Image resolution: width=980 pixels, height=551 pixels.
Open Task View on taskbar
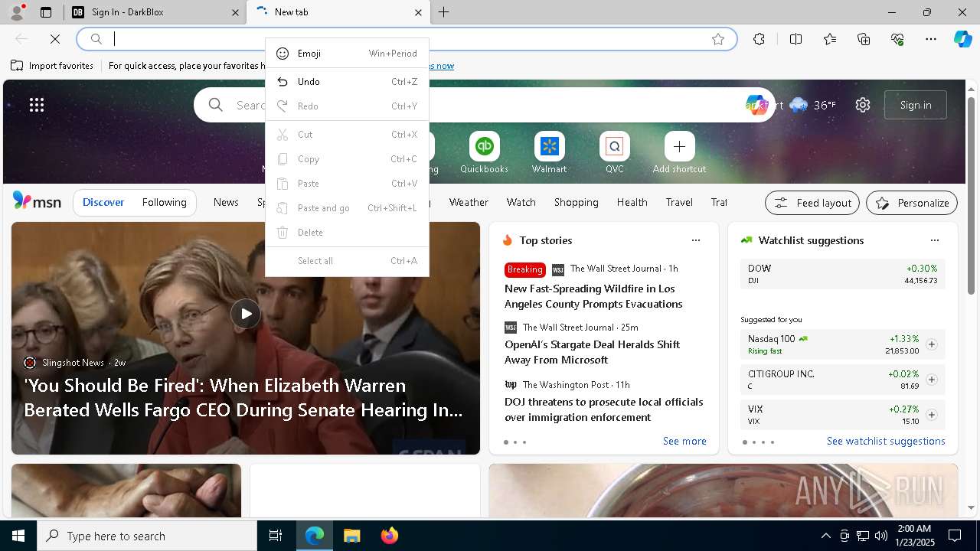point(276,536)
